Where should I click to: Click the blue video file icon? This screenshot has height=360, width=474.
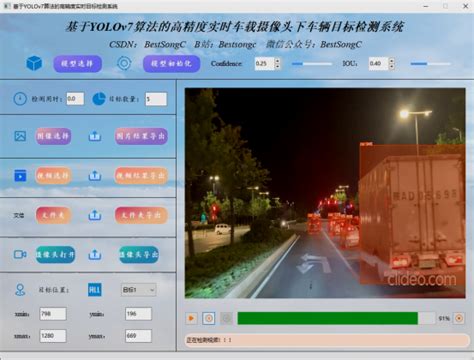click(20, 175)
